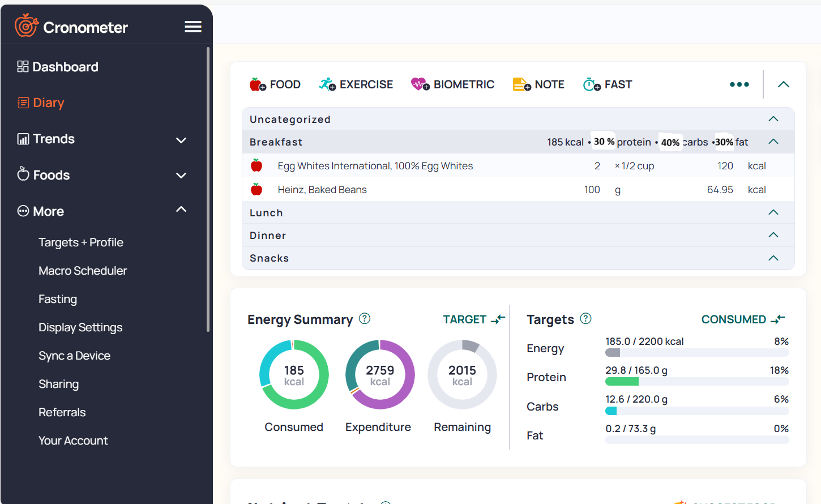Click the apple icon beside Heinz Baked Beans

click(x=256, y=189)
